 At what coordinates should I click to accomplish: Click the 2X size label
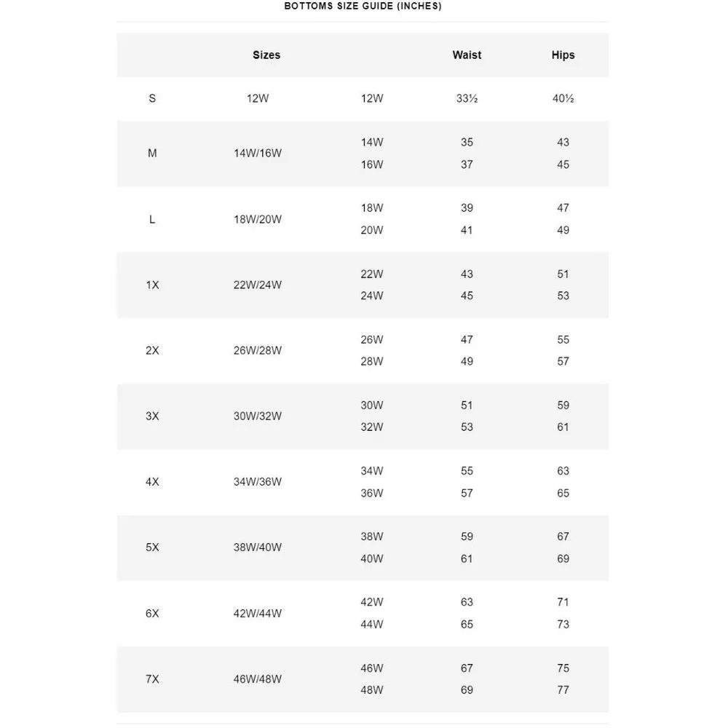pos(152,351)
